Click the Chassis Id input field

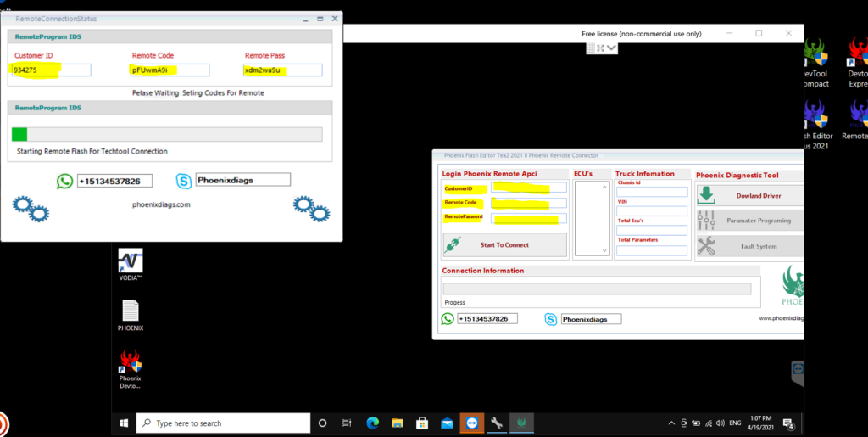[652, 192]
